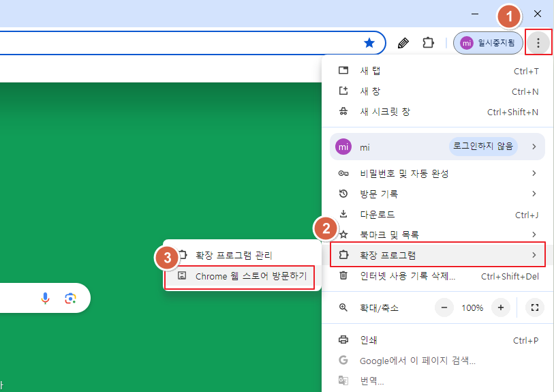Expand 방문 기록 chevron arrow

(534, 194)
